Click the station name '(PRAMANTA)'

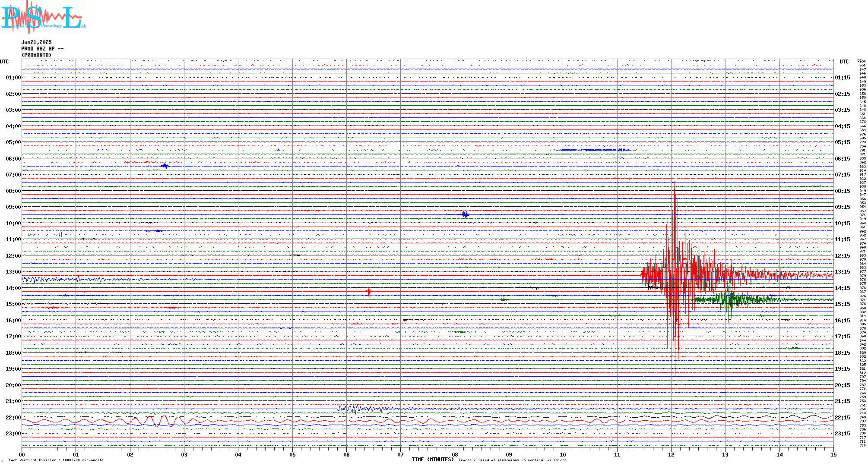click(x=37, y=55)
